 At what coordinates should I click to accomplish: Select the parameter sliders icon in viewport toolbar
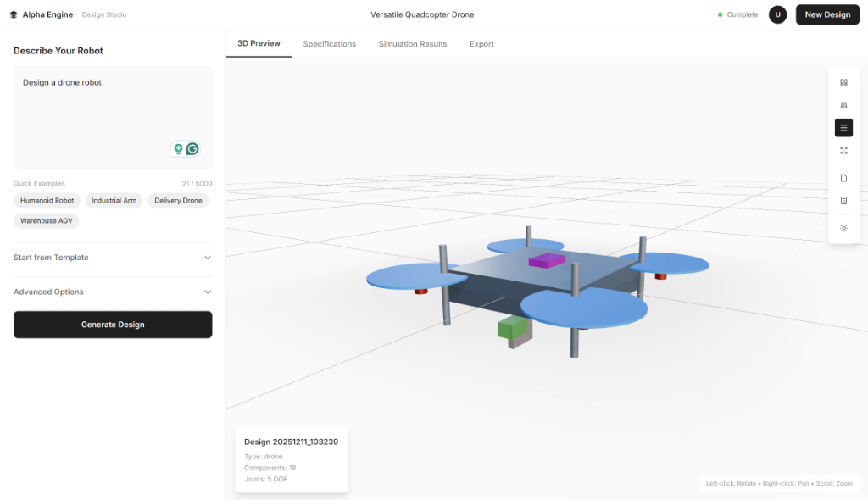(x=843, y=105)
